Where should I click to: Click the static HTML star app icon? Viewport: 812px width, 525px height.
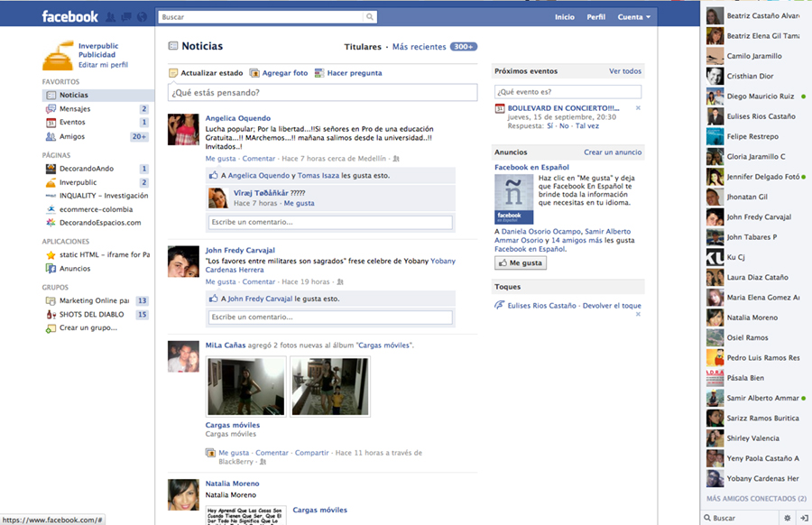pyautogui.click(x=51, y=255)
